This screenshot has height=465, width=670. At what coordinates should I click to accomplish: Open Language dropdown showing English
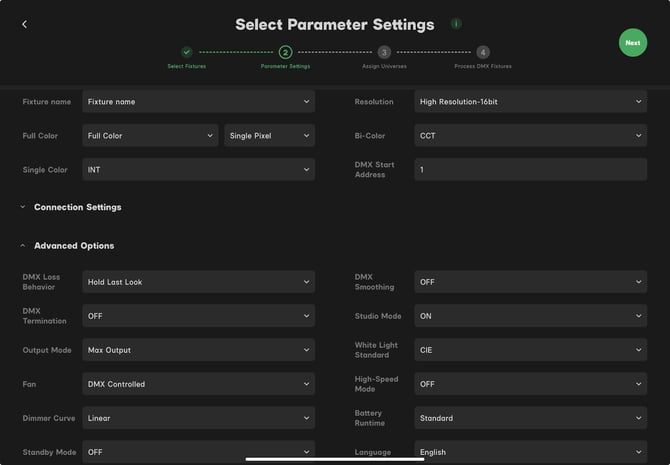coord(530,452)
